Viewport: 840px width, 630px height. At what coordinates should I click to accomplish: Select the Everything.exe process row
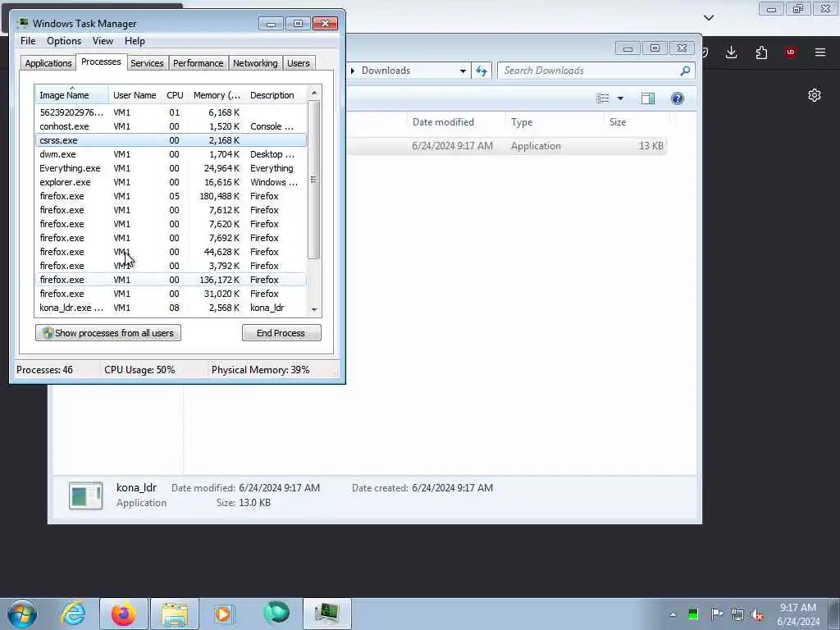(171, 168)
